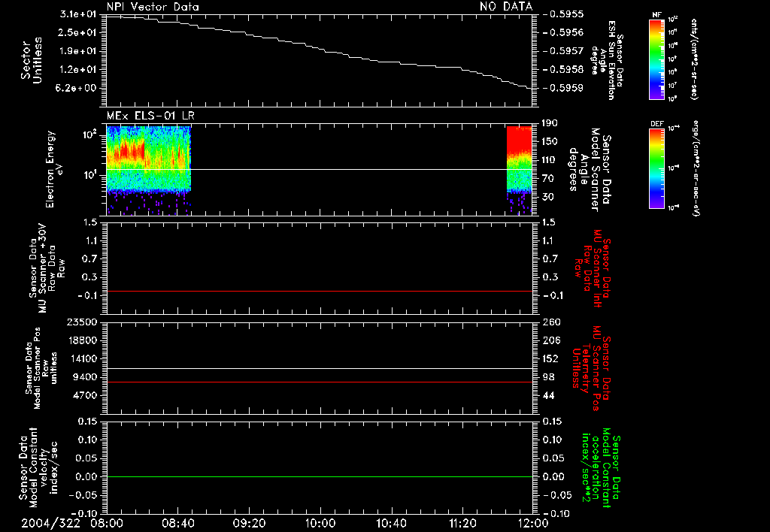
Task: Click the 'NO DATA' label
Action: [506, 7]
